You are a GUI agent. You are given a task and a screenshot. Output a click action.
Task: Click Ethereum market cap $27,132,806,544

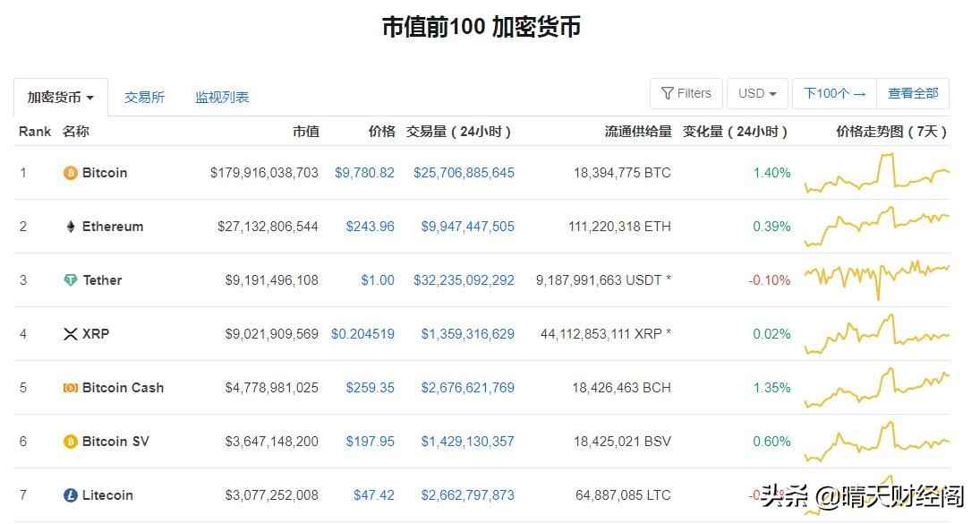click(268, 227)
